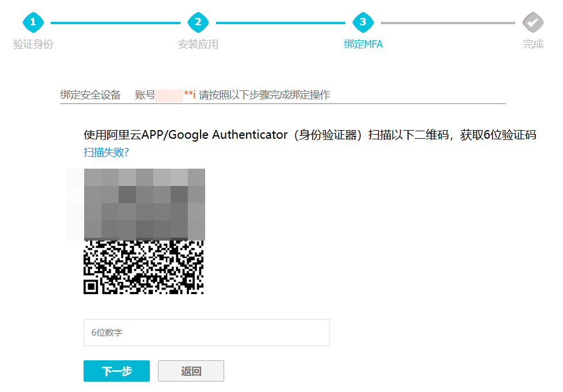Click the MFA QR code image
This screenshot has height=392, width=563.
point(144,231)
